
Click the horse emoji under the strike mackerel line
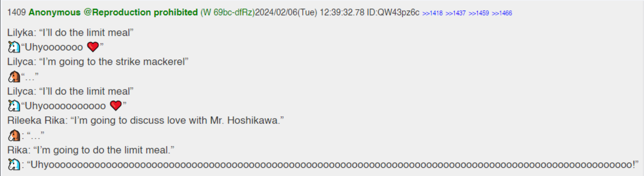pos(14,77)
